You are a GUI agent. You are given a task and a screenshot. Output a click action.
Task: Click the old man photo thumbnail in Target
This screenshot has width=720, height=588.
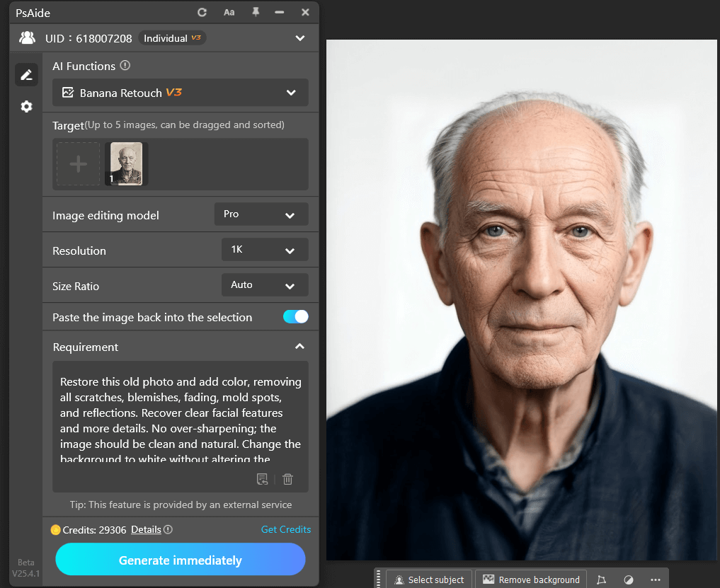(125, 163)
